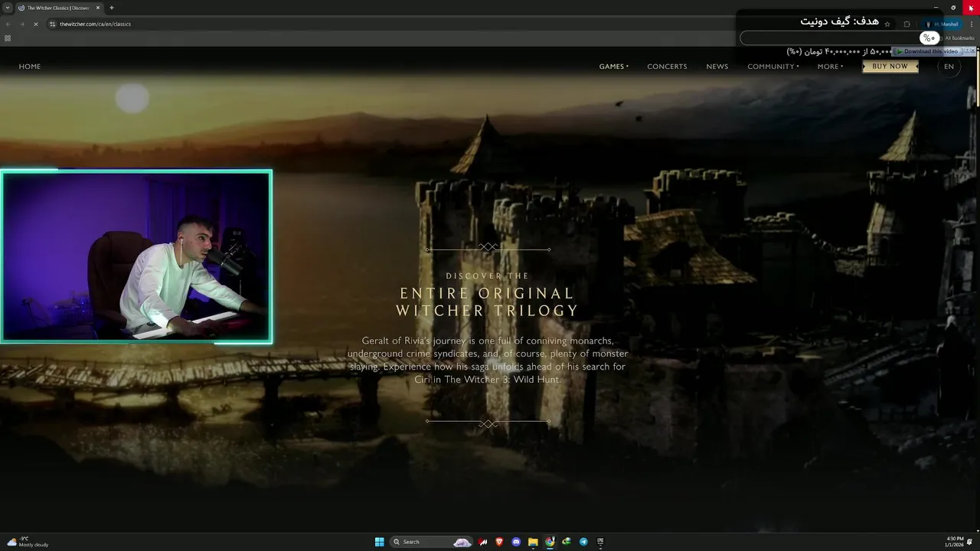Switch to Chrome in the taskbar
This screenshot has height=551, width=980.
point(550,542)
